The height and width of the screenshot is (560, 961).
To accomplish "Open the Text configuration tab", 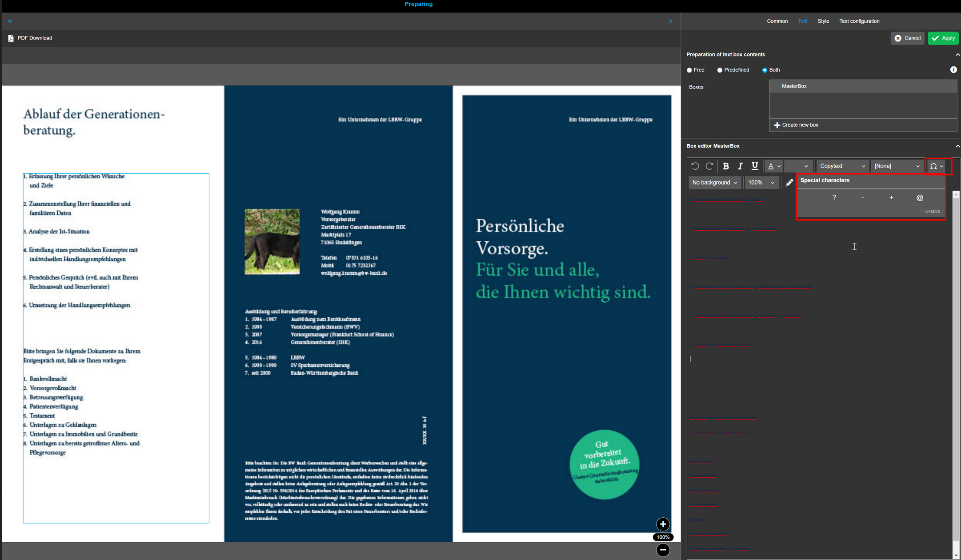I will [859, 21].
